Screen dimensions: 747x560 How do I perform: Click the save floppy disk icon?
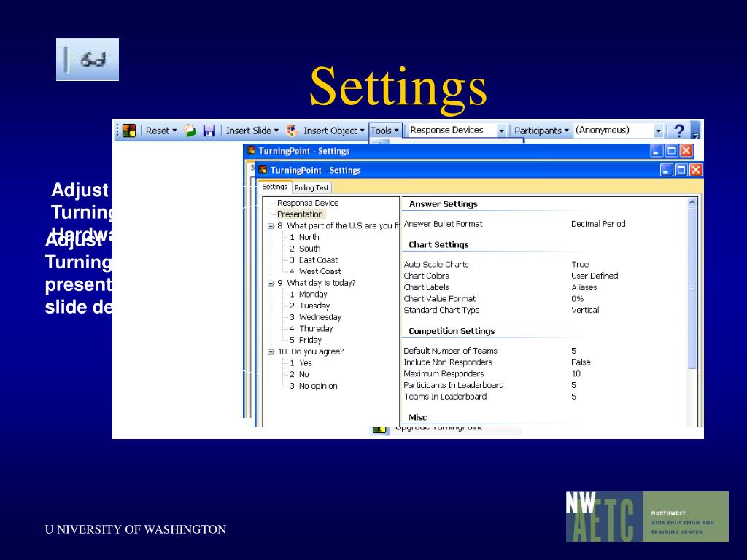209,131
